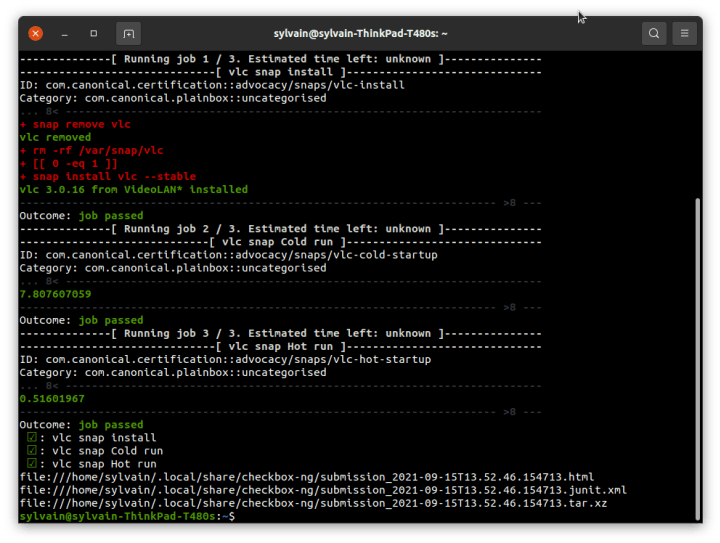Maximize the terminal window

pyautogui.click(x=94, y=34)
